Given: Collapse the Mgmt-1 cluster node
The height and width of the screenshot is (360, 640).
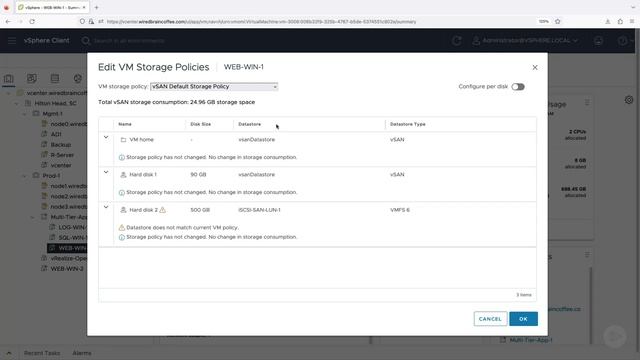Looking at the screenshot, I should coord(24,113).
